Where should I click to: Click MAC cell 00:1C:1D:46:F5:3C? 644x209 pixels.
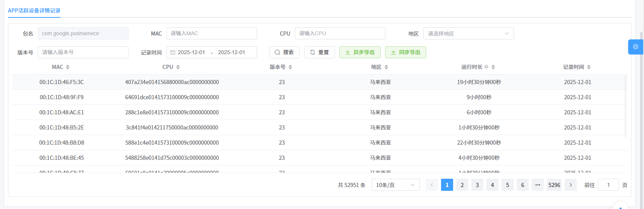click(62, 82)
